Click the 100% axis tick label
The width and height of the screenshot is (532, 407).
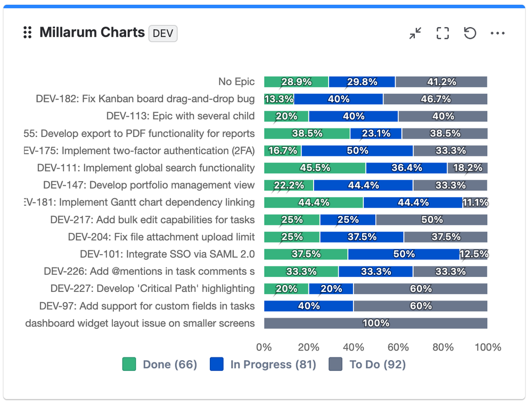[488, 347]
